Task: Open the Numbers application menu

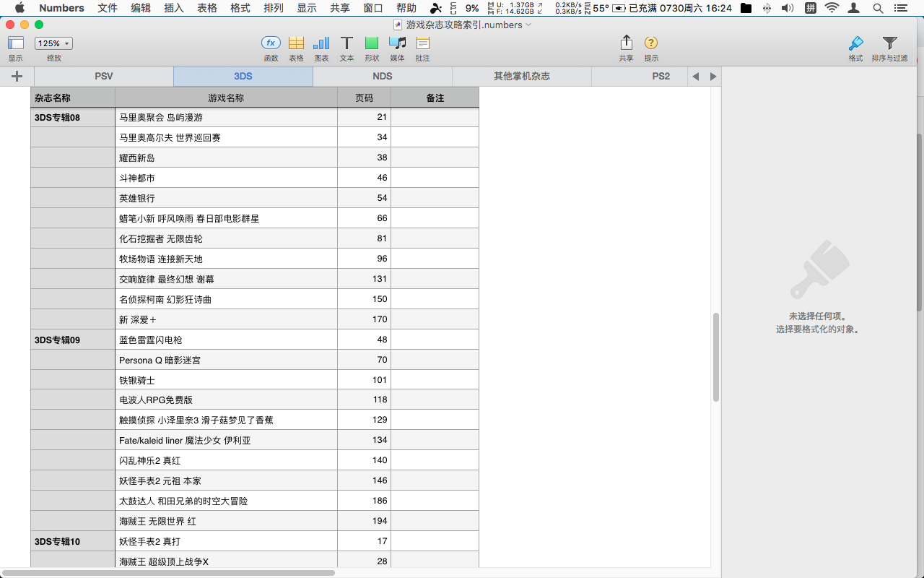Action: pyautogui.click(x=61, y=8)
